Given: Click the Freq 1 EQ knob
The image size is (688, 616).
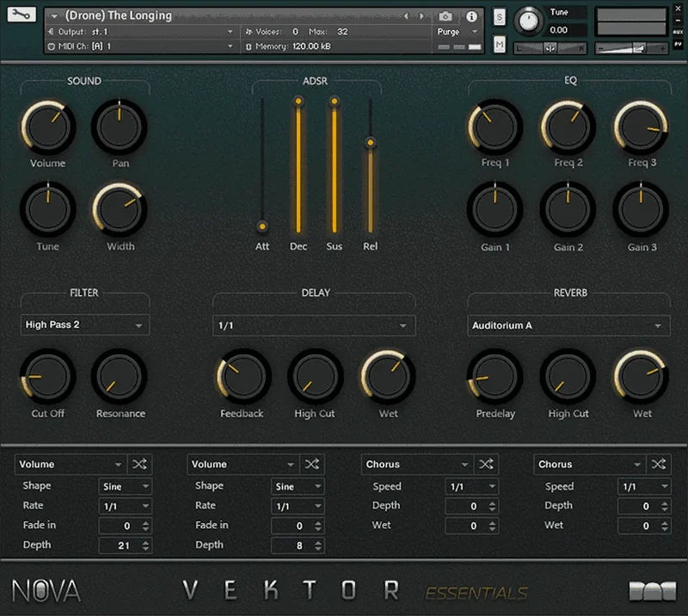Looking at the screenshot, I should click(495, 126).
